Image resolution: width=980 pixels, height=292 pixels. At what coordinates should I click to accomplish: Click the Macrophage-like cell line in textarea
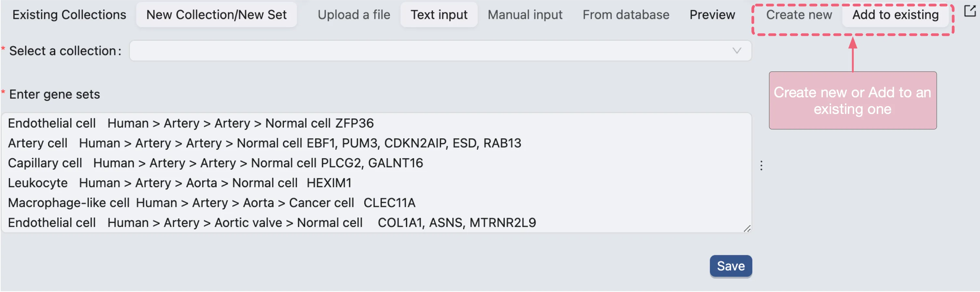click(211, 202)
